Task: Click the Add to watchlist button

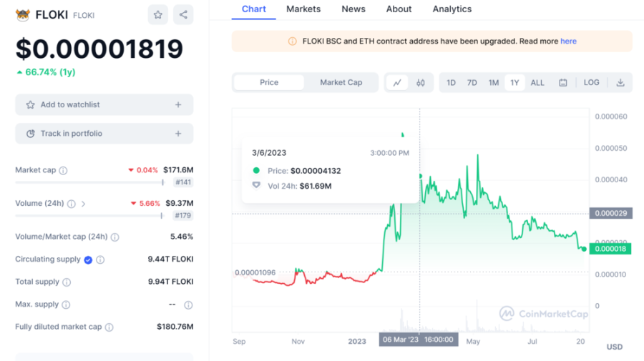Action: (x=104, y=104)
